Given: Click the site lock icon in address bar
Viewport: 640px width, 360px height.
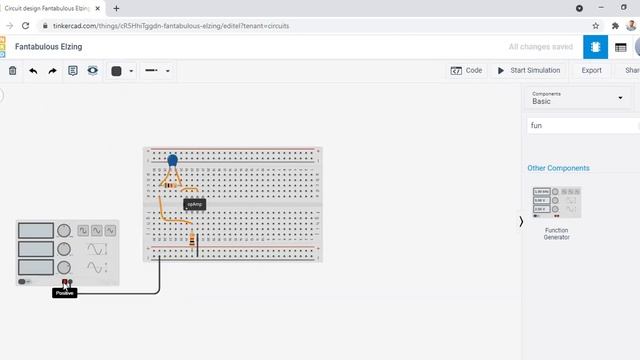Looking at the screenshot, I should tap(45, 26).
